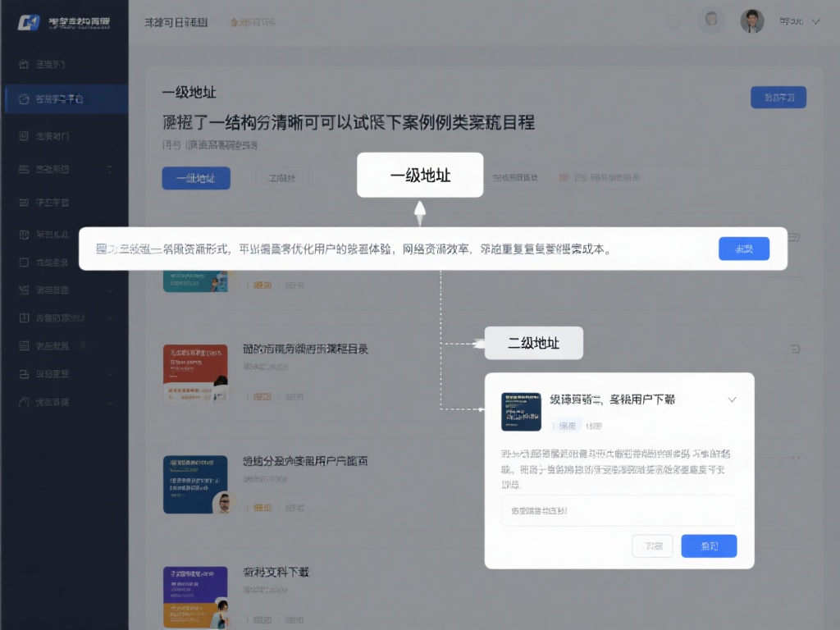Collapse the chevron on the card titled 变税用户下幕
This screenshot has height=630, width=840.
(x=732, y=399)
